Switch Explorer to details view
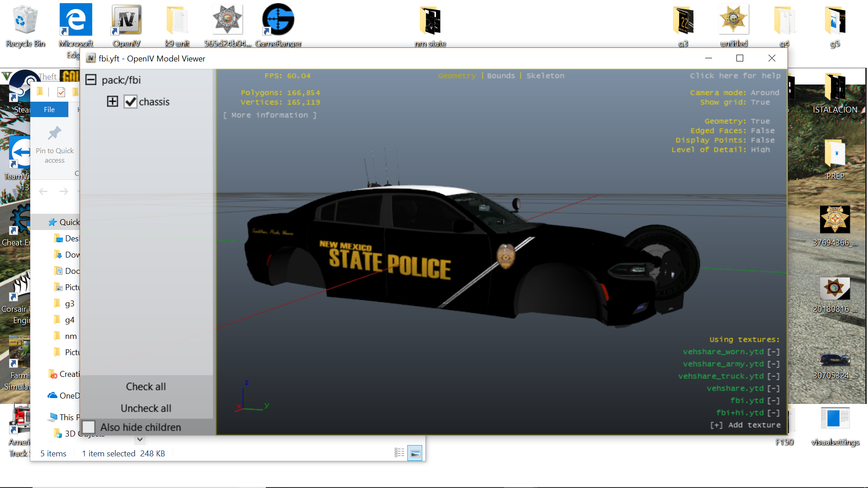This screenshot has height=488, width=868. click(399, 453)
